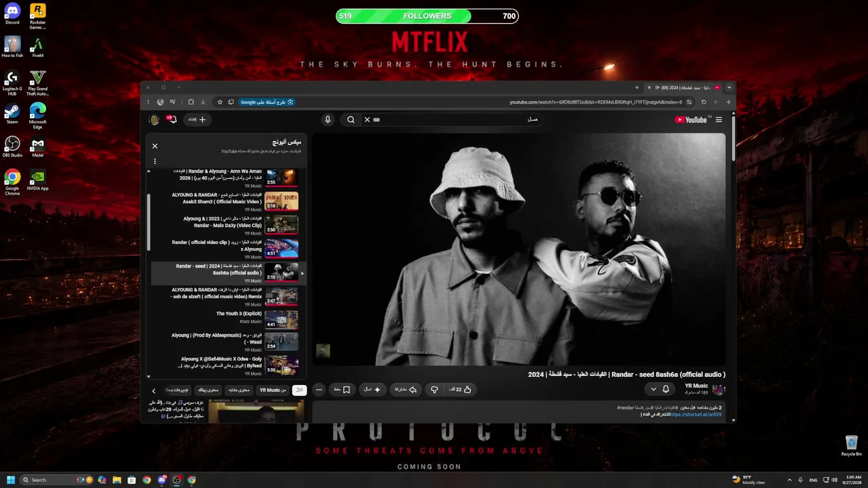Open the tab search dropdown arrow
Screen dimensions: 868x488
point(729,87)
